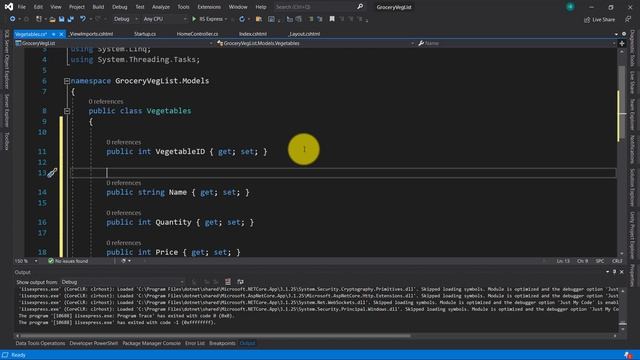Open the Edit menu
Image resolution: width=640 pixels, height=360 pixels.
[38, 7]
